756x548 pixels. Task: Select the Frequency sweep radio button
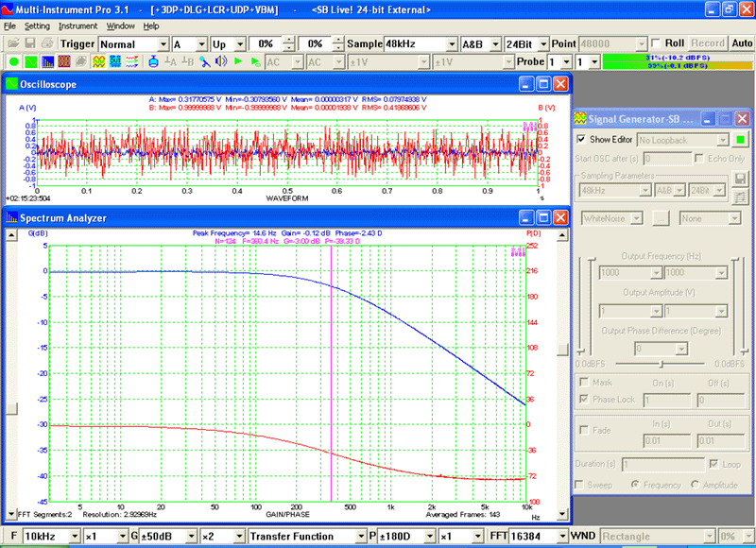coord(635,485)
